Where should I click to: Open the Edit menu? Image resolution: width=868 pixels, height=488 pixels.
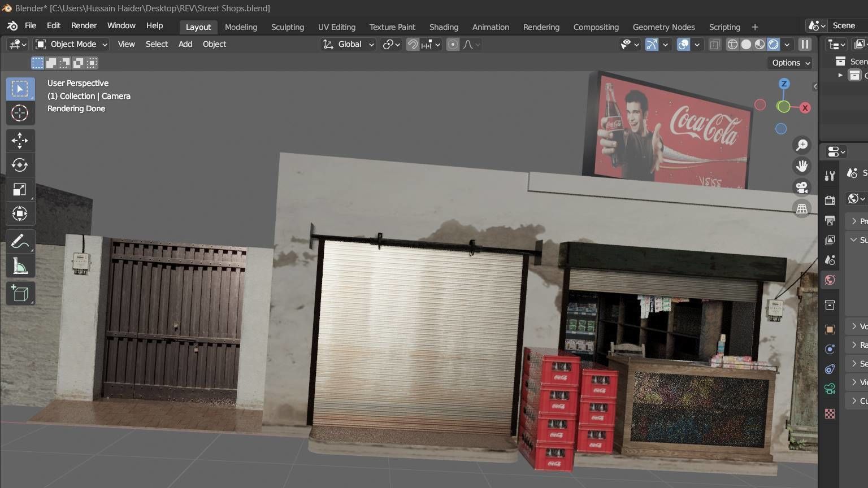pyautogui.click(x=54, y=25)
